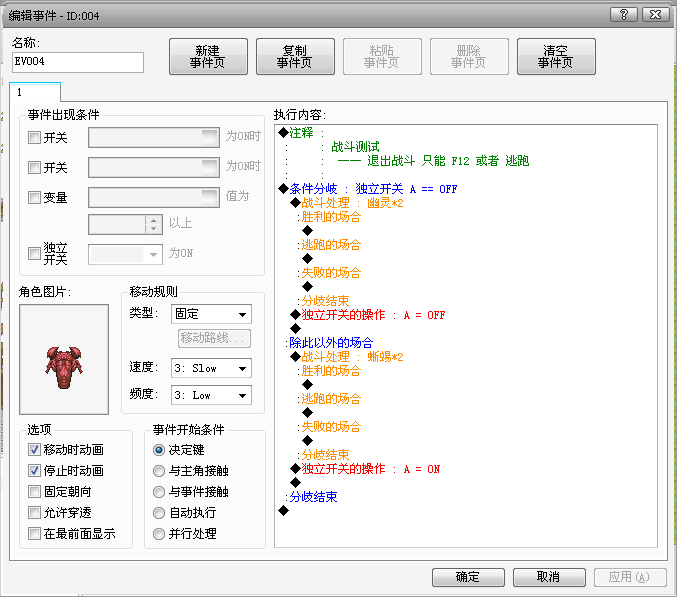Click the second 开关 selection field

click(154, 167)
